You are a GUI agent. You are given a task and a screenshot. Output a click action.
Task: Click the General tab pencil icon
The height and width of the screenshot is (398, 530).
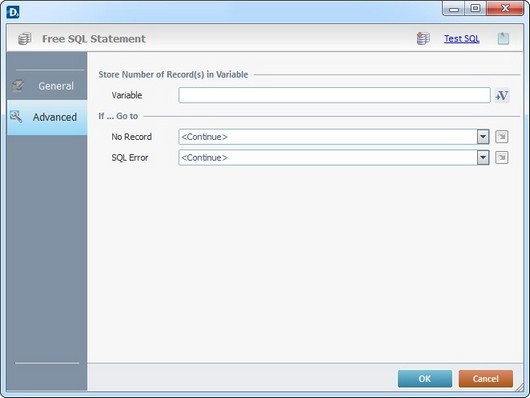(x=18, y=86)
